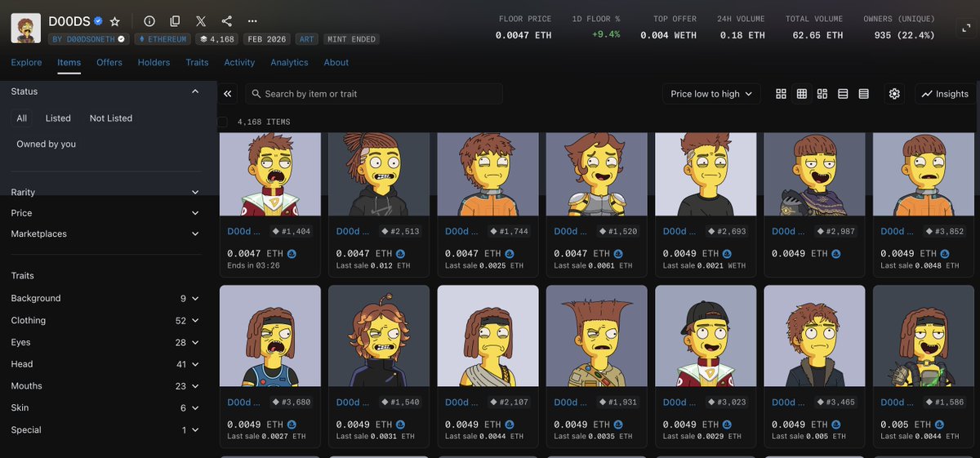Screen dimensions: 980x458
Task: Switch to the Activity tab
Action: (x=239, y=62)
